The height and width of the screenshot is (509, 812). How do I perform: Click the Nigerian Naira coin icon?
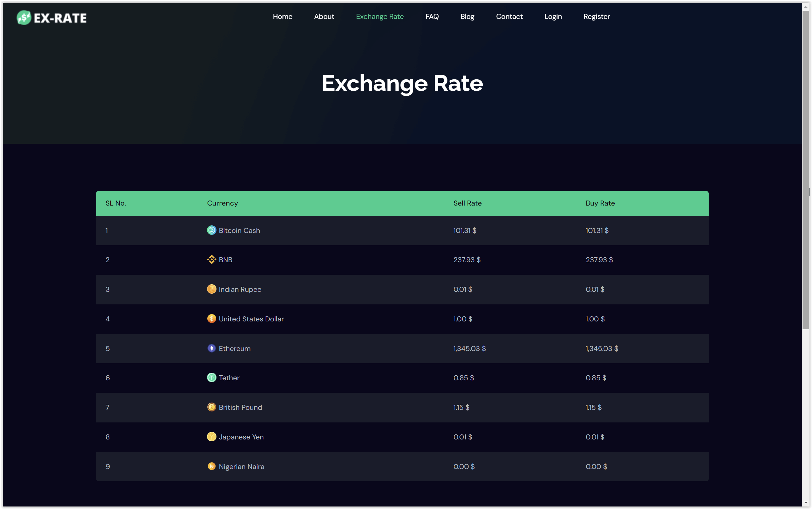211,466
